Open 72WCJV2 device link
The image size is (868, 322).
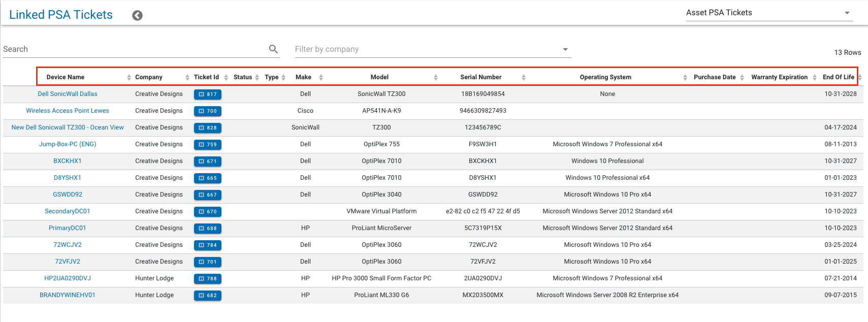(68, 245)
